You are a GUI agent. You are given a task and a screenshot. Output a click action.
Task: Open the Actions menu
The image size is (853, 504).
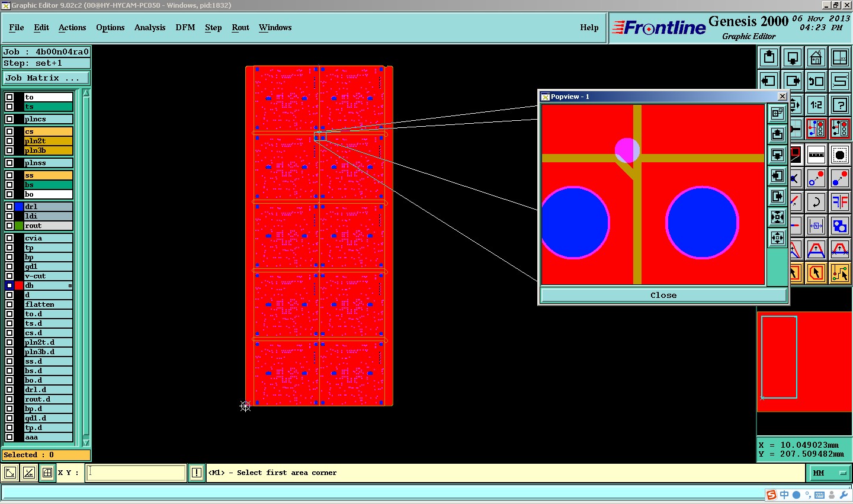coord(72,27)
